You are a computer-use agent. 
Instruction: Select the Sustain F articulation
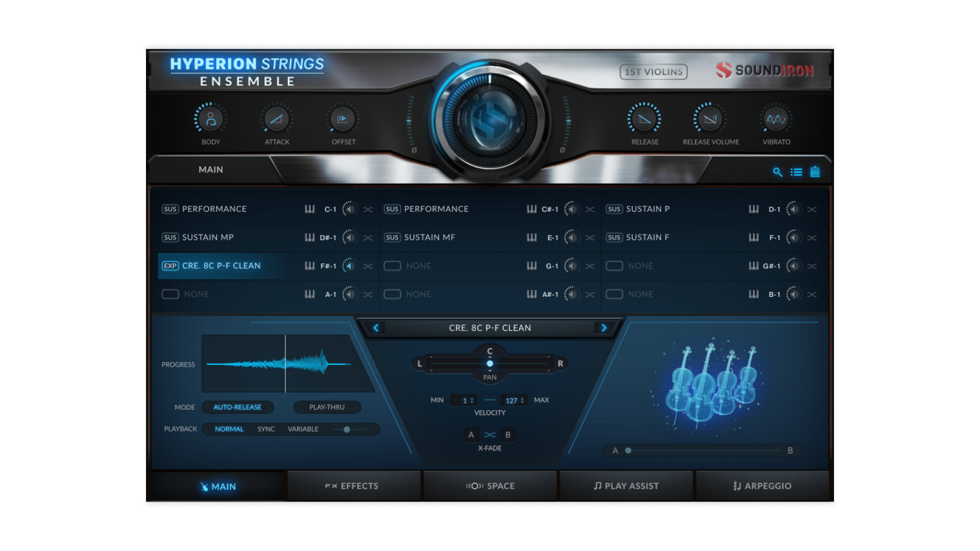tap(647, 238)
